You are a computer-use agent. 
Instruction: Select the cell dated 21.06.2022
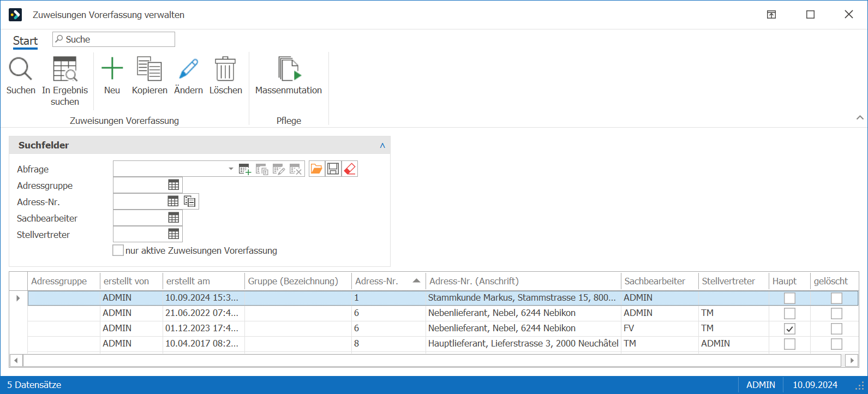(x=203, y=313)
